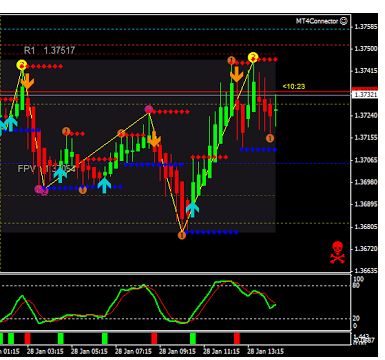The width and height of the screenshot is (385, 360).
Task: Click the solid red horizontal price line
Action: click(x=175, y=91)
